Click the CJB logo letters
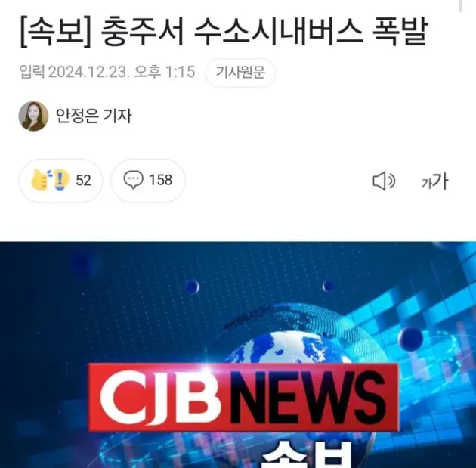This screenshot has width=476, height=468. (x=160, y=397)
